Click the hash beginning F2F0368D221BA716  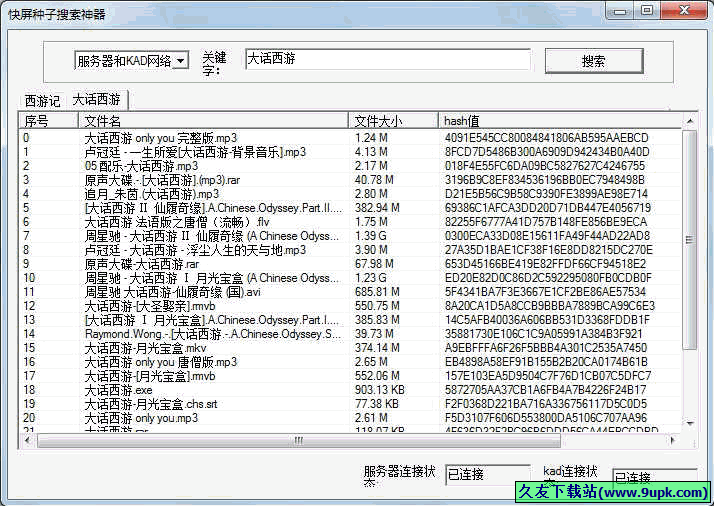546,404
